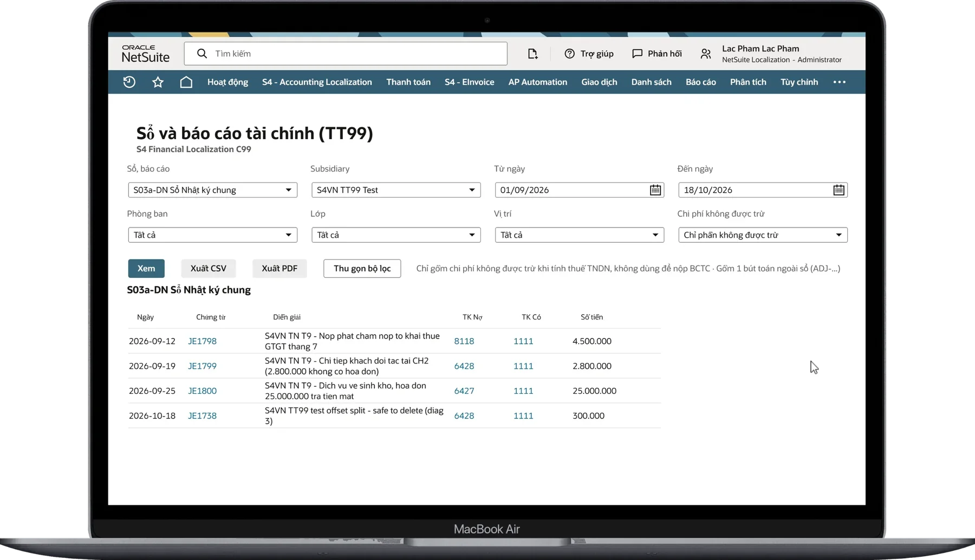Open the Từ ngày calendar picker
Viewport: 975px width, 560px height.
(x=655, y=190)
